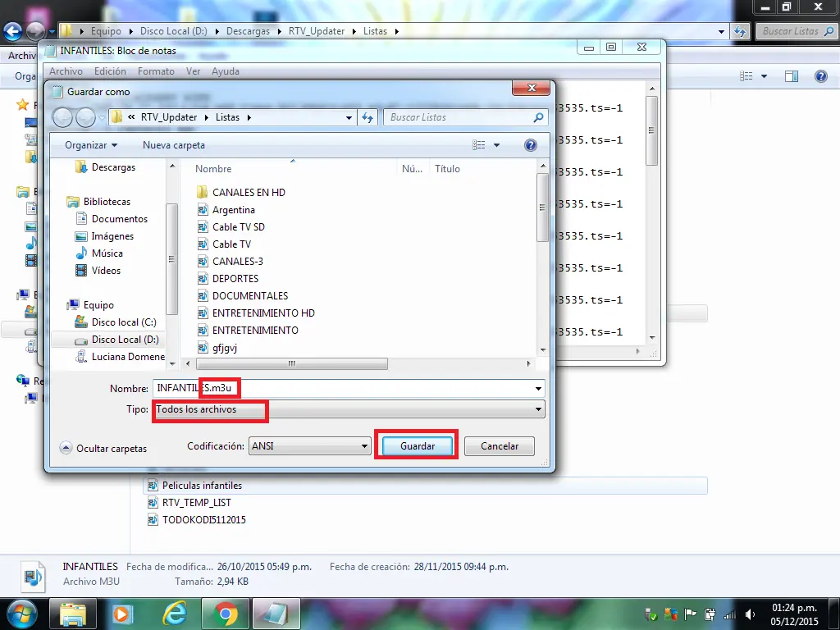
Task: Select the CANALES-3 file
Action: [x=238, y=262]
